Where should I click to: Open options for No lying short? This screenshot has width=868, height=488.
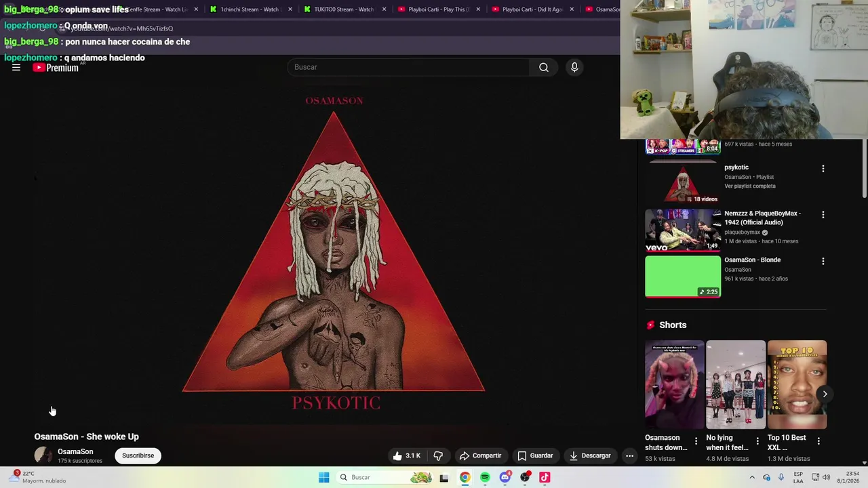(x=757, y=441)
